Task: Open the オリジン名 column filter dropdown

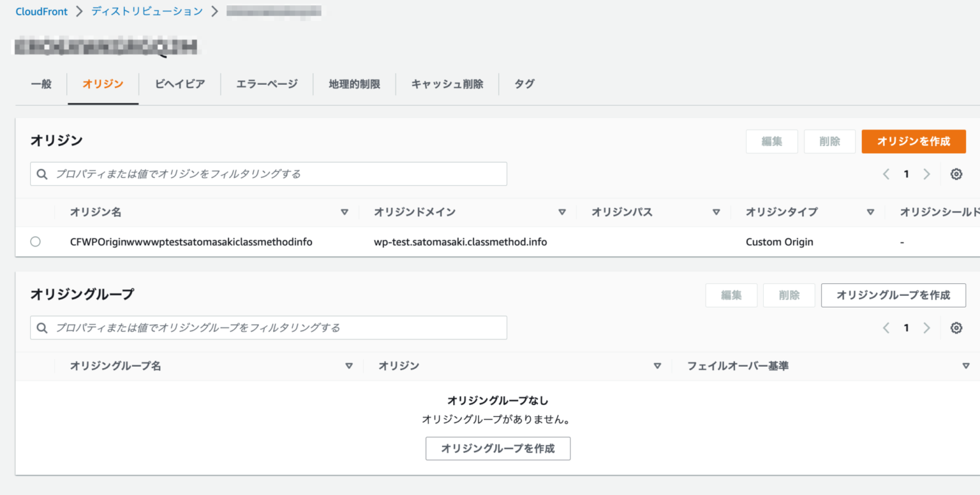Action: 345,211
